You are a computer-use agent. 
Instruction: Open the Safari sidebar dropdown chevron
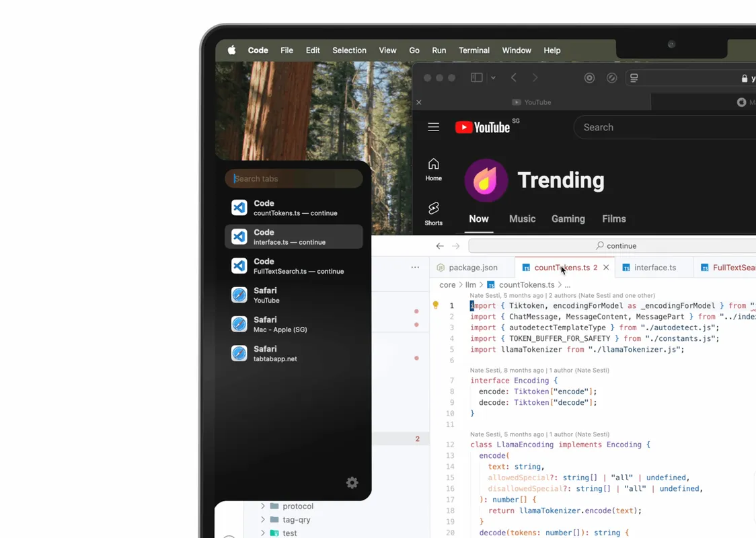pyautogui.click(x=493, y=78)
